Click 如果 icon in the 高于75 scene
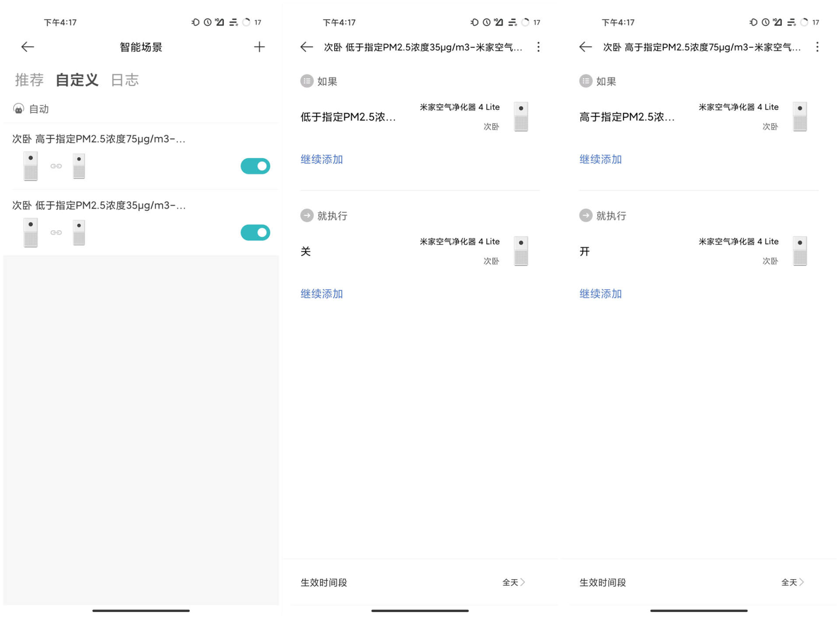Image resolution: width=840 pixels, height=619 pixels. tap(586, 81)
